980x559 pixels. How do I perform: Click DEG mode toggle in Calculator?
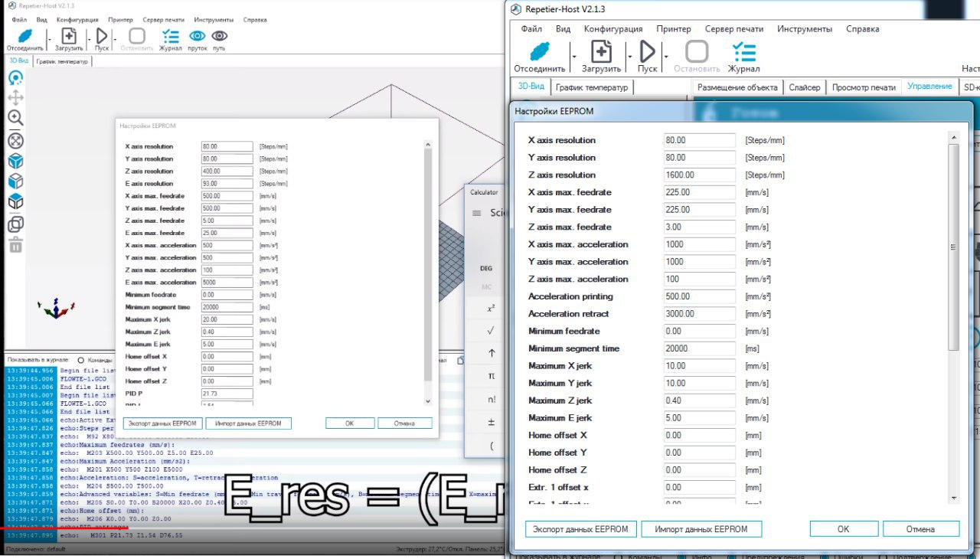486,269
